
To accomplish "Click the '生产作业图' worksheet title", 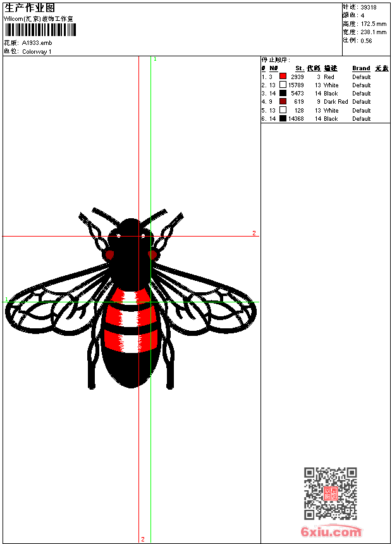I will click(x=30, y=8).
